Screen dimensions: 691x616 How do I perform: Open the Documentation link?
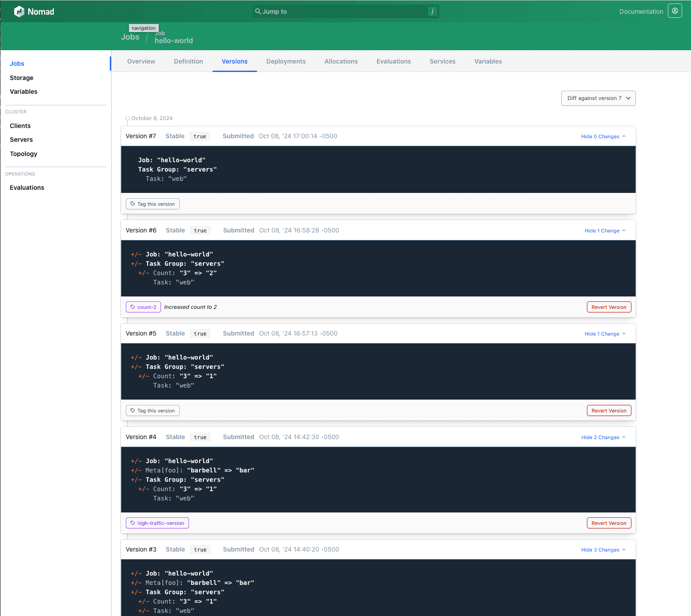[641, 12]
